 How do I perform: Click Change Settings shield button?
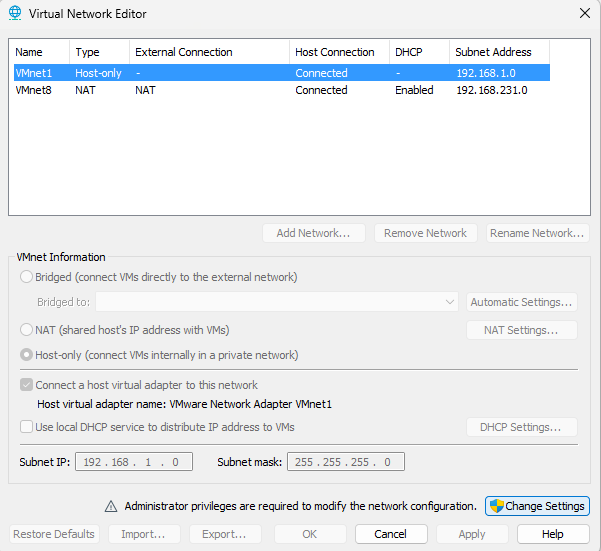coord(537,506)
